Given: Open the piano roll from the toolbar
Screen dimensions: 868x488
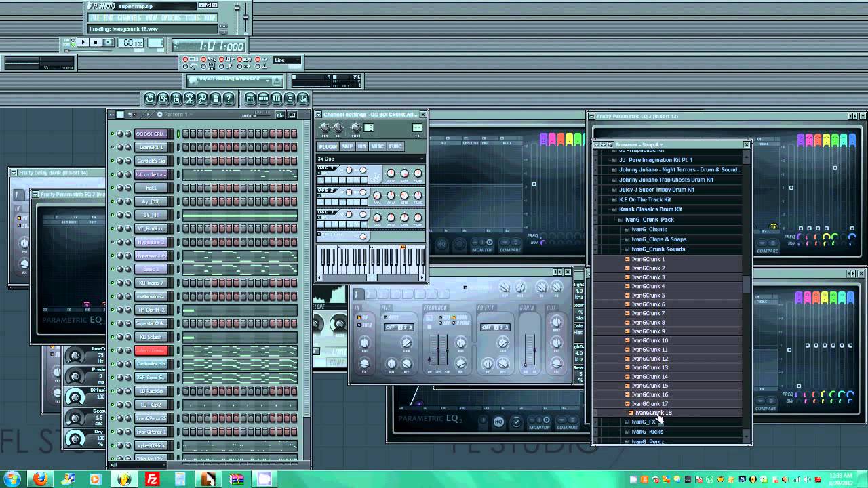Looking at the screenshot, I should [276, 99].
